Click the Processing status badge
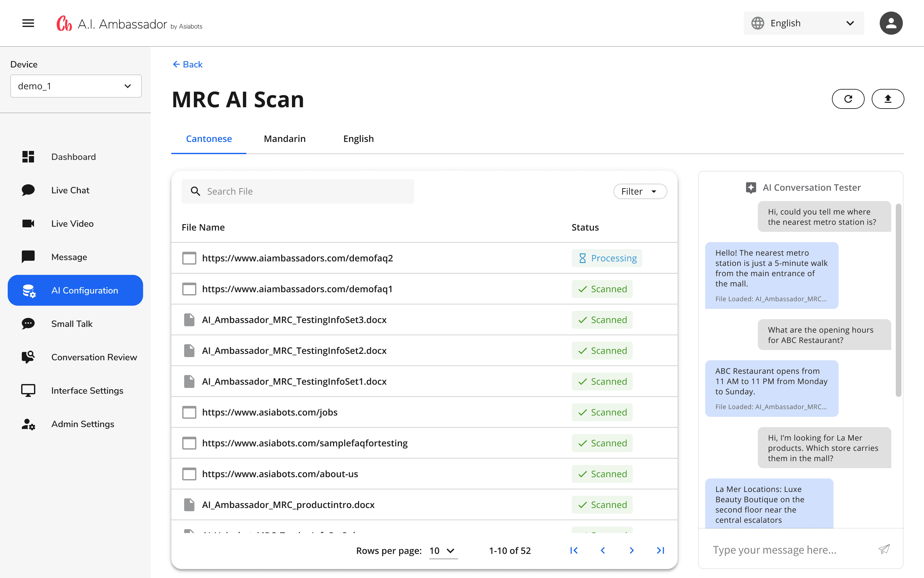Viewport: 924px width, 578px height. coord(607,258)
